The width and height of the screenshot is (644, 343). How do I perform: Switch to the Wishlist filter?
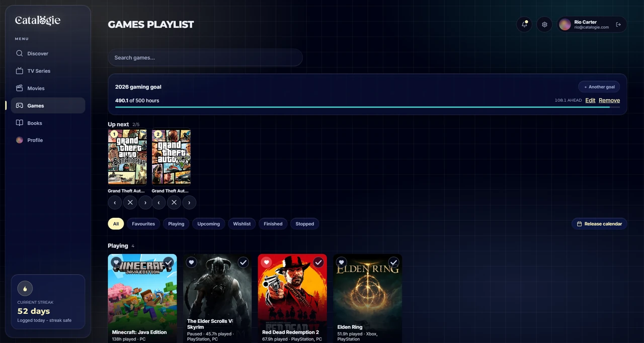pyautogui.click(x=242, y=224)
